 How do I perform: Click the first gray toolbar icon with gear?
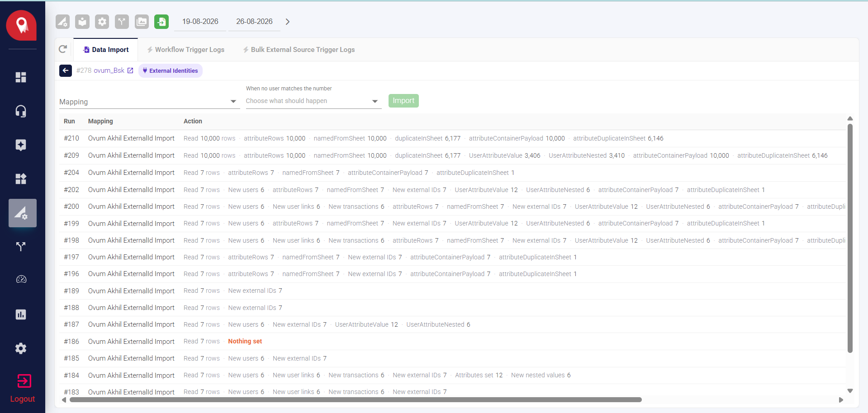coord(62,22)
